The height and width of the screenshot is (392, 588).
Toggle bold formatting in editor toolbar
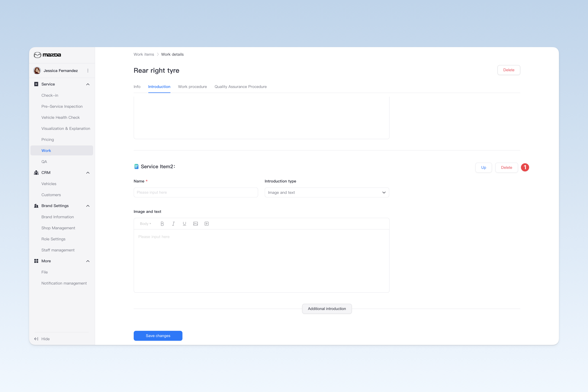[162, 224]
